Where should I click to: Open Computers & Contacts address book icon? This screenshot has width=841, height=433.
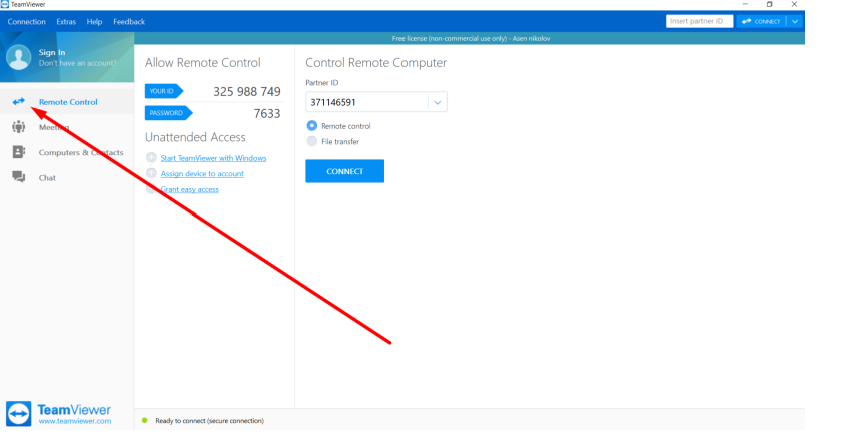(19, 152)
